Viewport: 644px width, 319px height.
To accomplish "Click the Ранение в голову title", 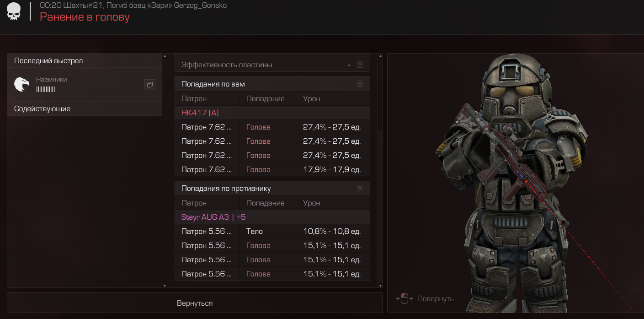I will tap(85, 17).
